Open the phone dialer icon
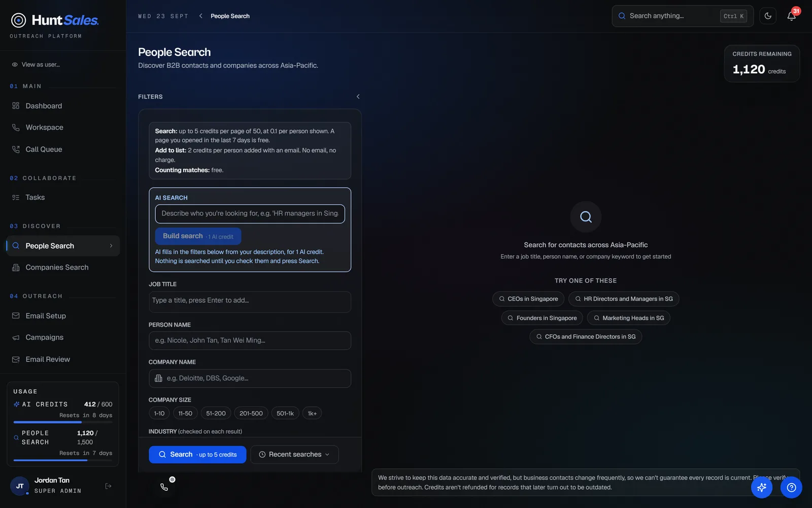 click(x=164, y=487)
